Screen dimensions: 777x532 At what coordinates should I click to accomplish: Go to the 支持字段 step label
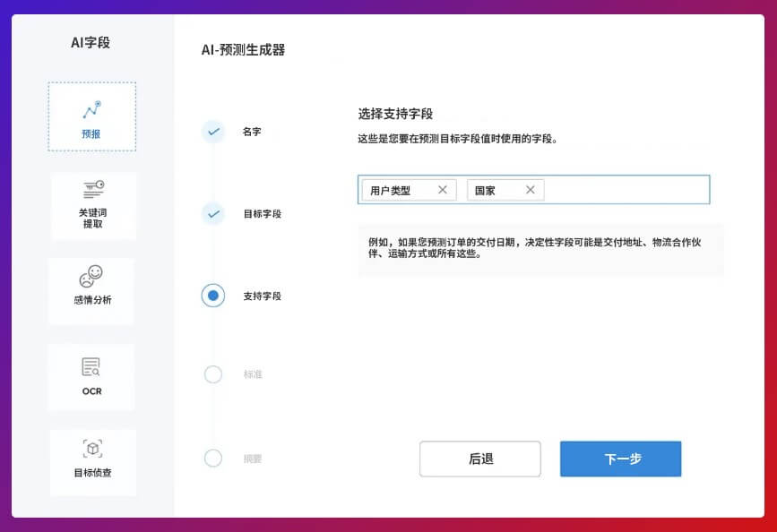tap(263, 296)
